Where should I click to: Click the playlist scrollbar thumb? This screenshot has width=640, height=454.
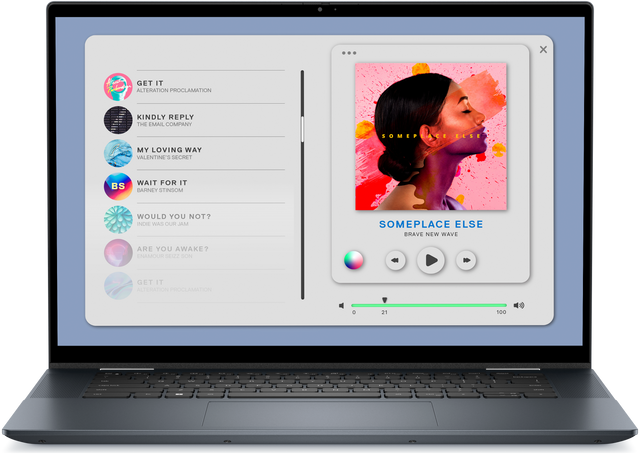(x=301, y=131)
